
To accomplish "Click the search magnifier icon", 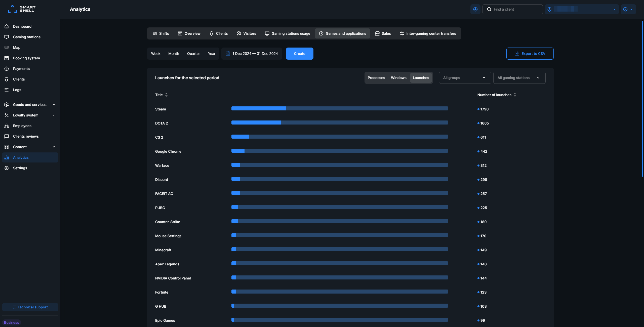I will coord(489,9).
